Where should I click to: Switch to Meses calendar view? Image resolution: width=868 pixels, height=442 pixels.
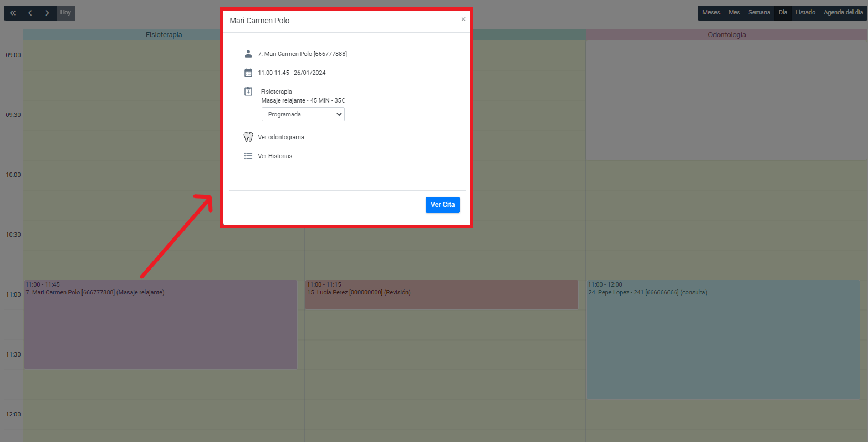coord(711,13)
